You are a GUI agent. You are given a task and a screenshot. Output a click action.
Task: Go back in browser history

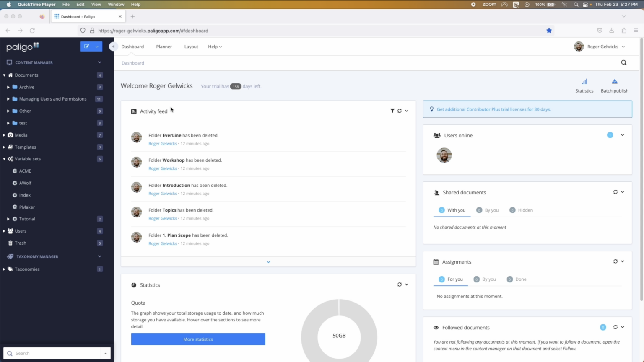tap(8, 31)
